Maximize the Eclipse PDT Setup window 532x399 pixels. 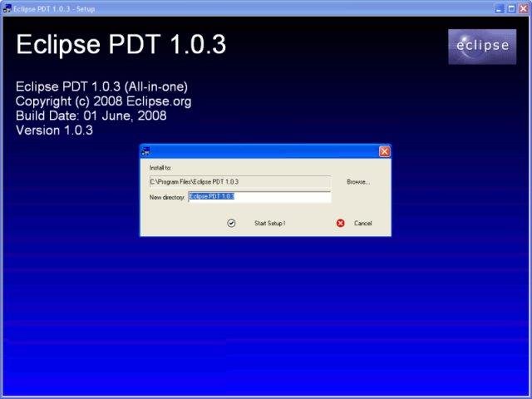pyautogui.click(x=511, y=8)
